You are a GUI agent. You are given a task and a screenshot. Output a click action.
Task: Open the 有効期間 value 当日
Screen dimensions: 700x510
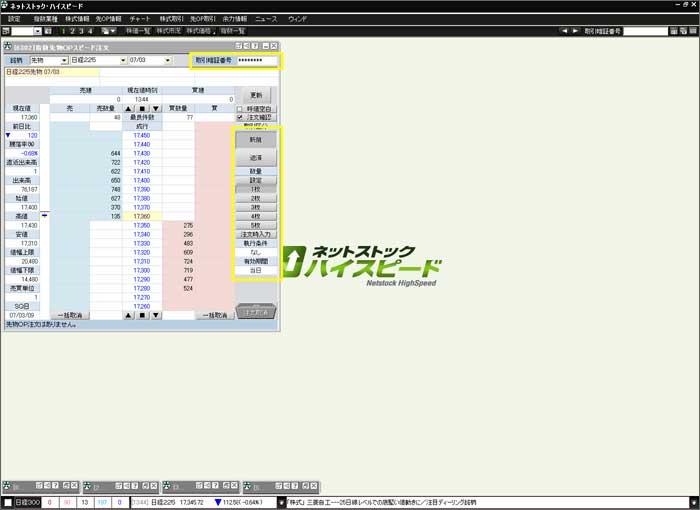click(x=256, y=270)
